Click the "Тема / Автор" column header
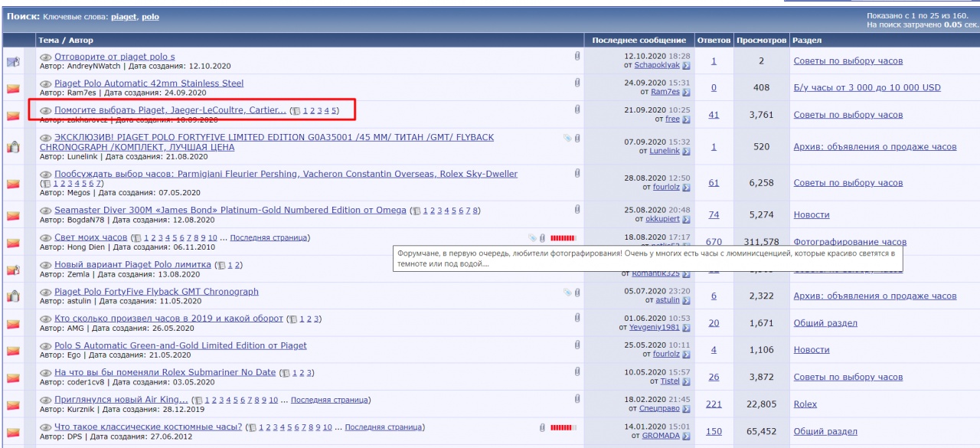980x448 pixels. point(66,40)
